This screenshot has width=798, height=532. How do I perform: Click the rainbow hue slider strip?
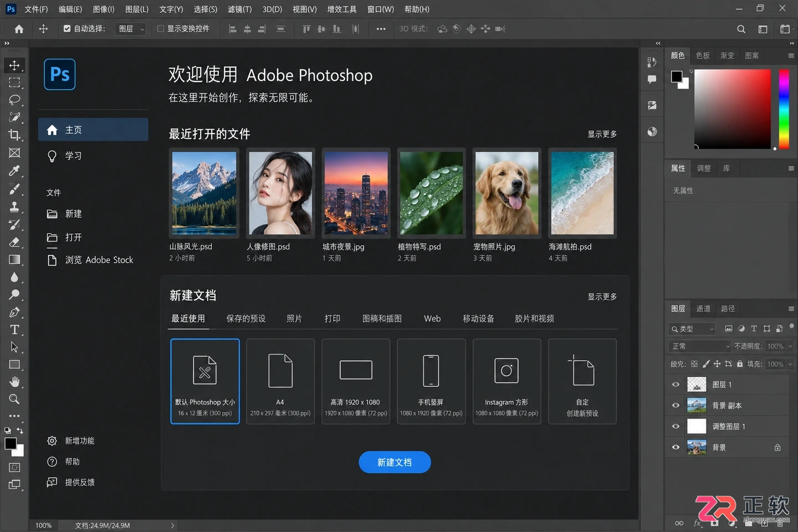click(784, 109)
